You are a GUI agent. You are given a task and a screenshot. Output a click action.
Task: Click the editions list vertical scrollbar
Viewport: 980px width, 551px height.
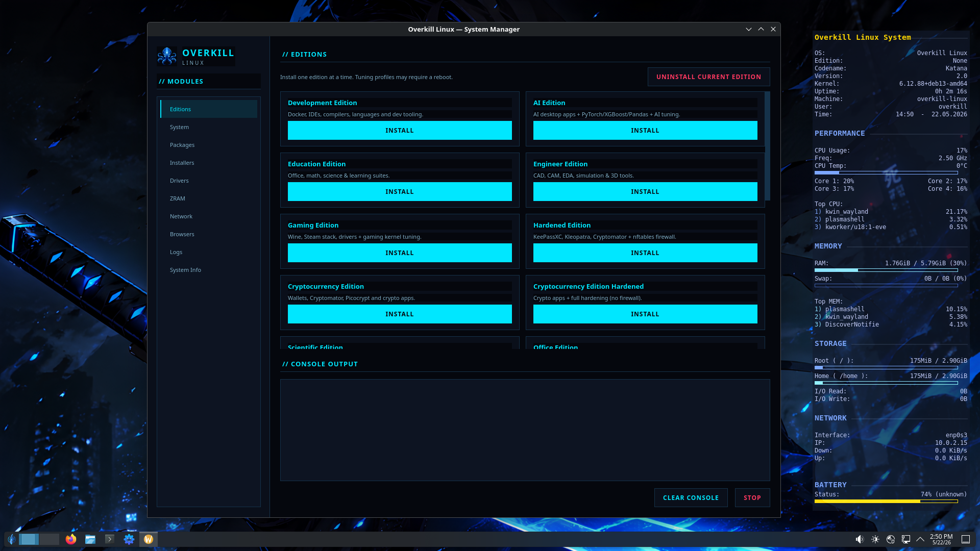click(767, 146)
